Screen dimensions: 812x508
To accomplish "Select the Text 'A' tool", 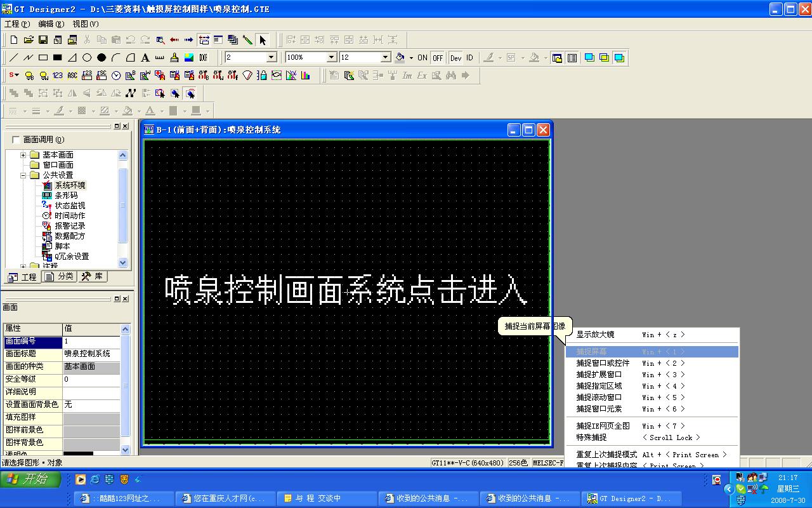I will pos(145,58).
